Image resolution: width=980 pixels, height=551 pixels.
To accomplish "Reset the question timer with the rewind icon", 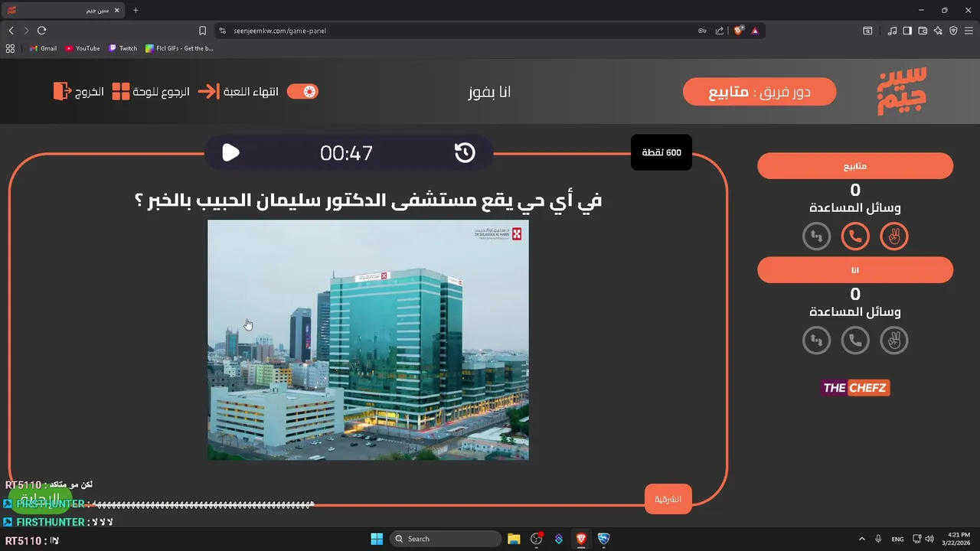I will 465,152.
